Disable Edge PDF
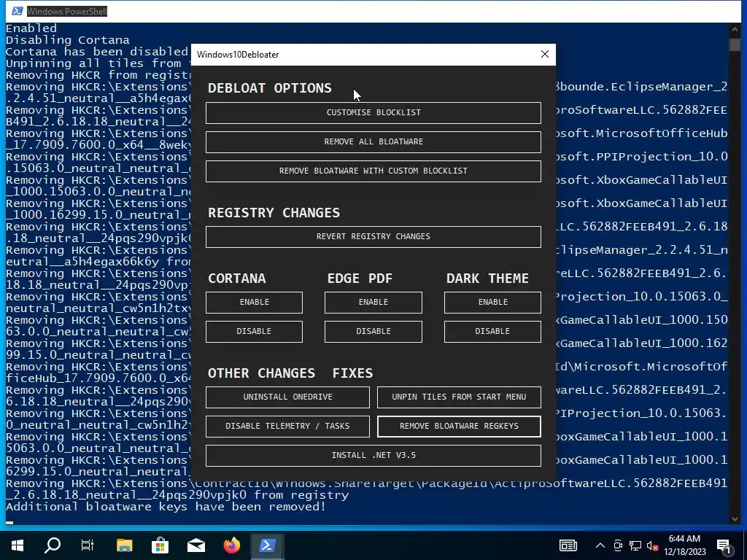The width and height of the screenshot is (747, 560). [x=373, y=332]
